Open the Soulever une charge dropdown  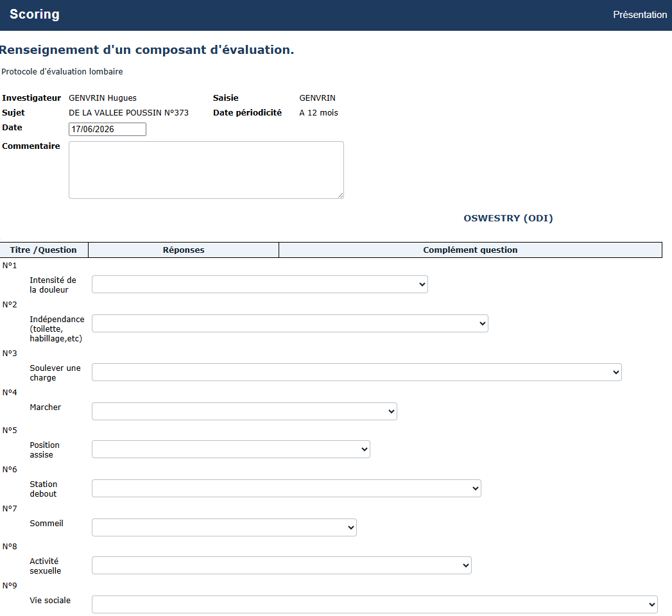coord(357,372)
